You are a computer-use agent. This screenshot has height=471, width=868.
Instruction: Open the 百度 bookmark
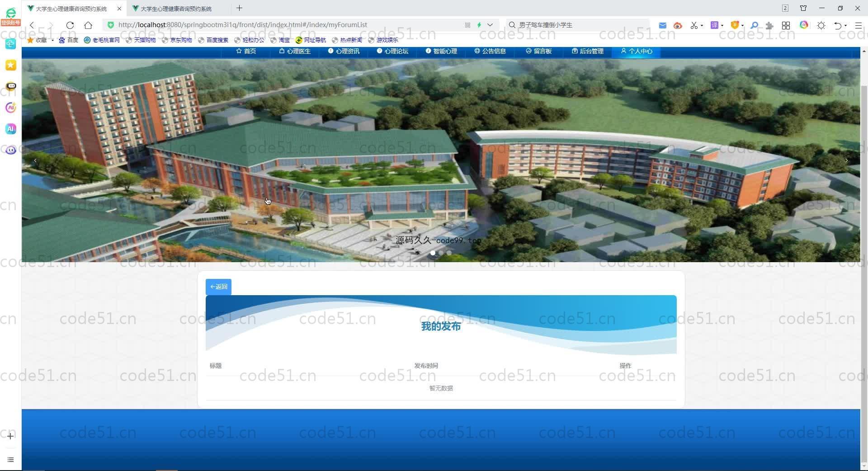click(x=69, y=40)
